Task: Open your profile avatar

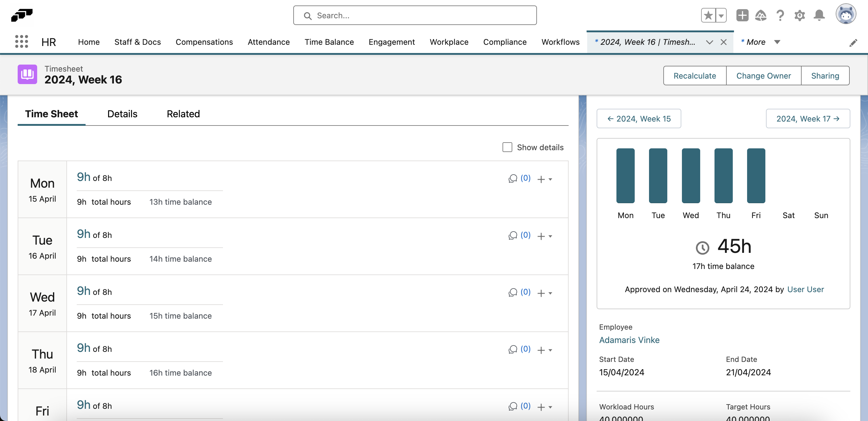Action: point(847,14)
